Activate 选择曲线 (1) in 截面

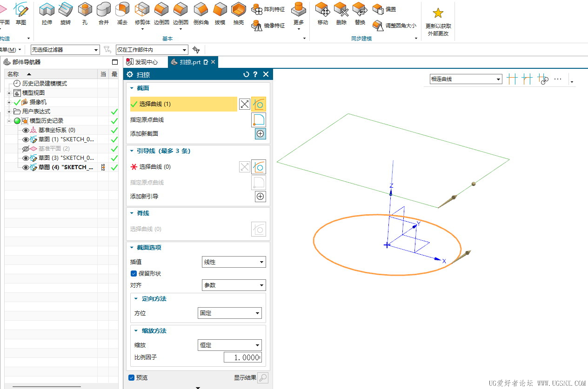[x=184, y=104]
